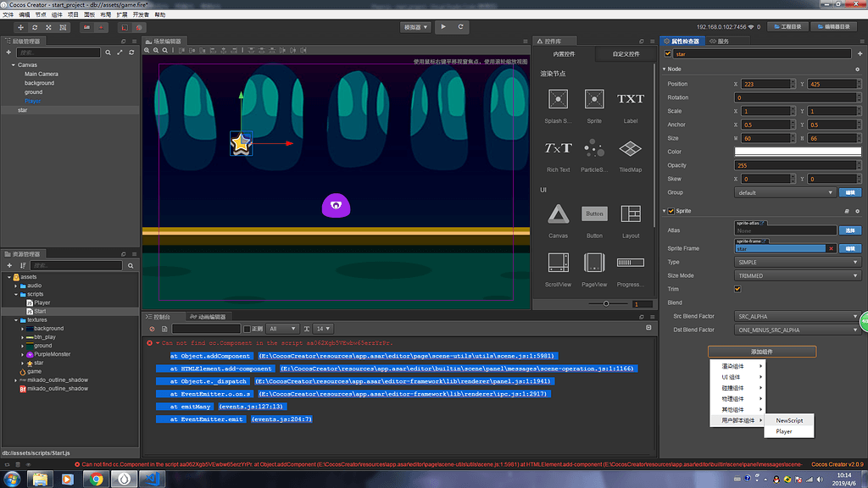Select the Sprite control in 内置控件 panel
The image size is (868, 488).
pos(594,98)
